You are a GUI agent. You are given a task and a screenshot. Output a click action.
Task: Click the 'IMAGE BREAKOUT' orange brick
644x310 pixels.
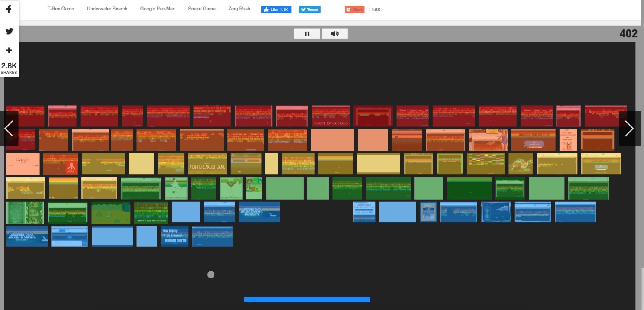[534, 139]
